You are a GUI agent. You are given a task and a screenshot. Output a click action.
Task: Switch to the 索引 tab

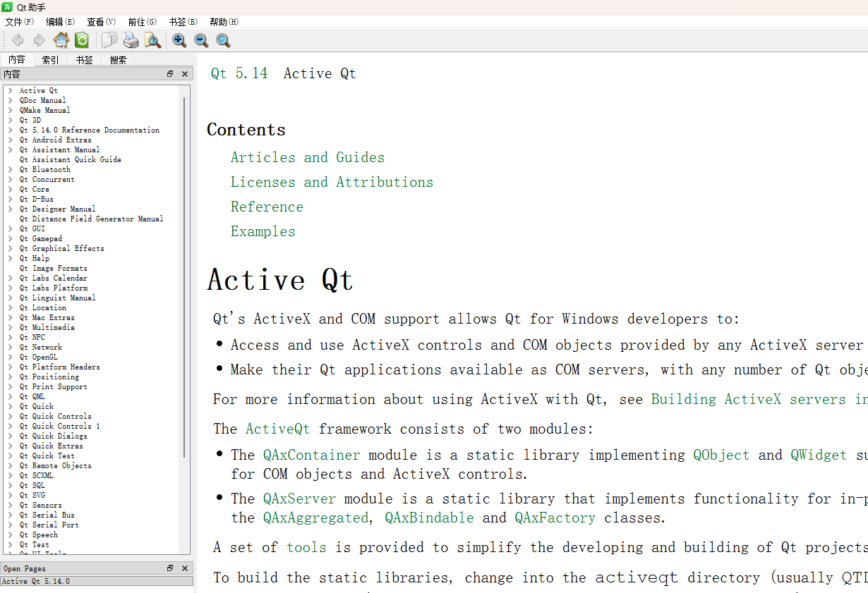(x=51, y=60)
